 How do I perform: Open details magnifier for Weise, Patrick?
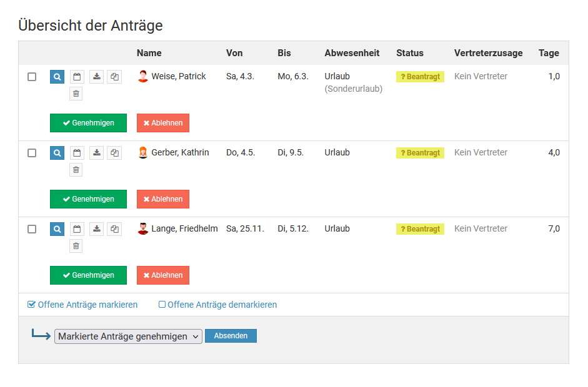[57, 77]
